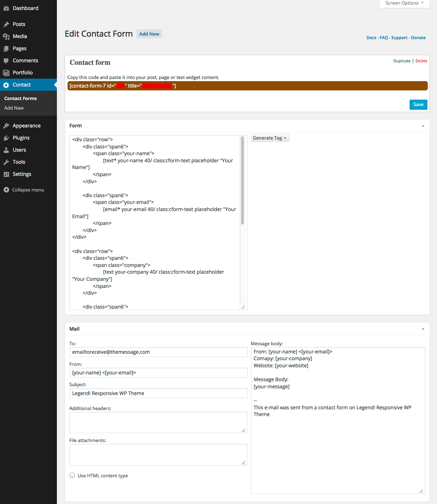
Task: Open the FAQ link
Action: coord(384,38)
